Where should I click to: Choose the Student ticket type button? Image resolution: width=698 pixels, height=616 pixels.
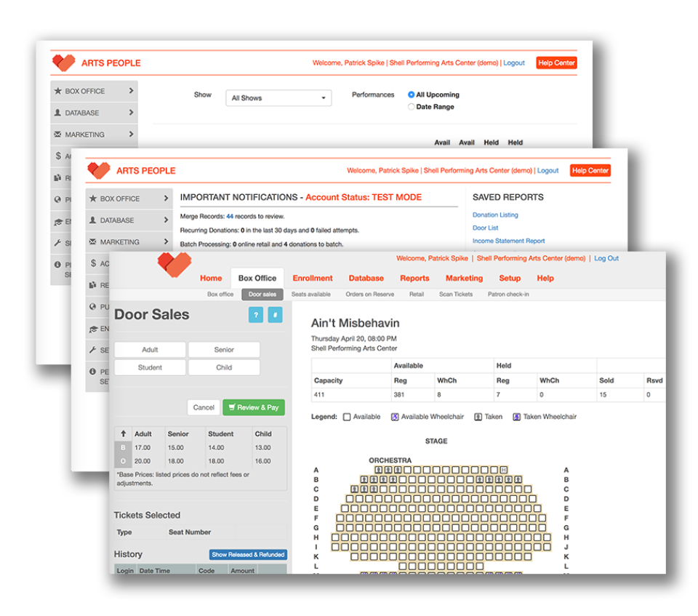150,367
